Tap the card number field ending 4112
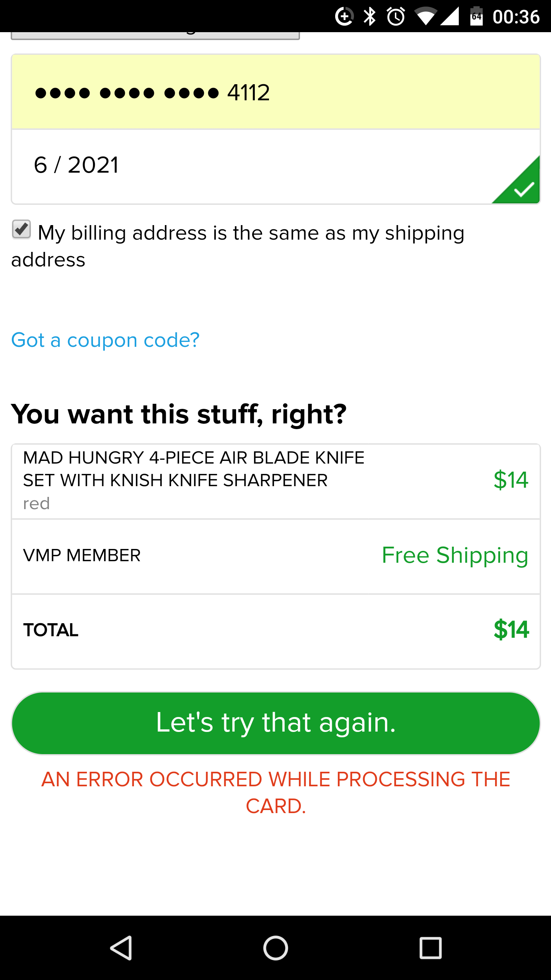 tap(275, 92)
